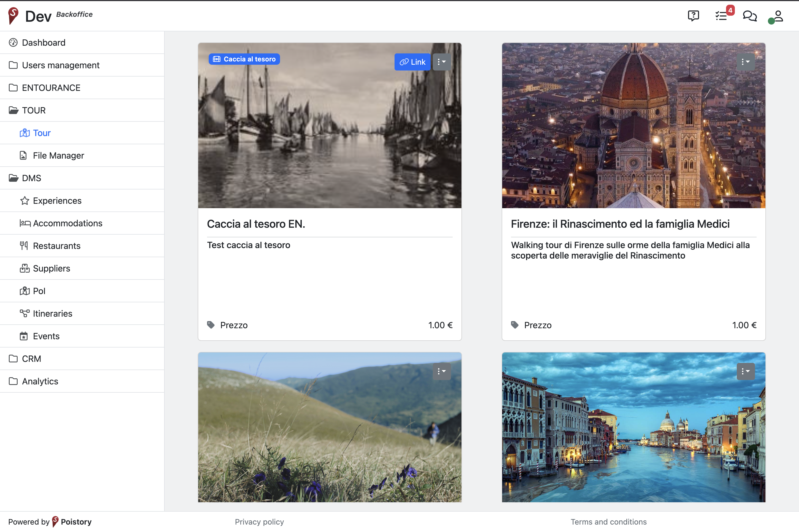Screen dimensions: 799x532
Task: Expand the ENTOURANCE folder
Action: (x=82, y=88)
